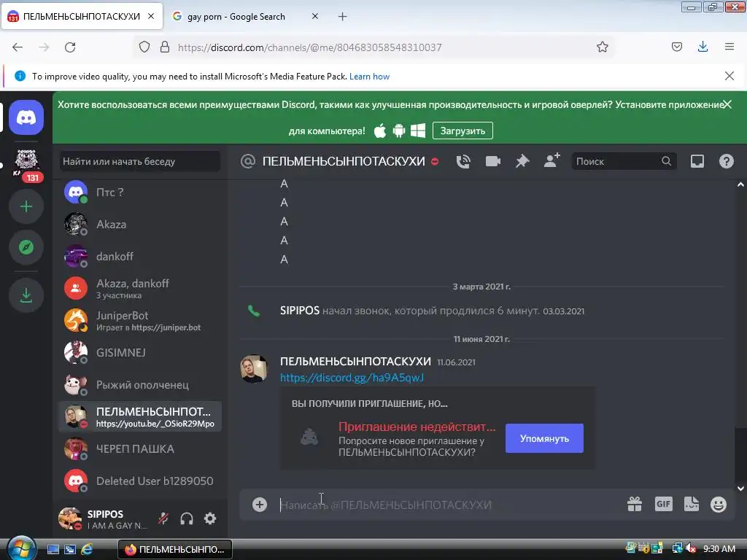Click Windows download icon in banner
Viewport: 747px width, 560px height.
pos(418,131)
